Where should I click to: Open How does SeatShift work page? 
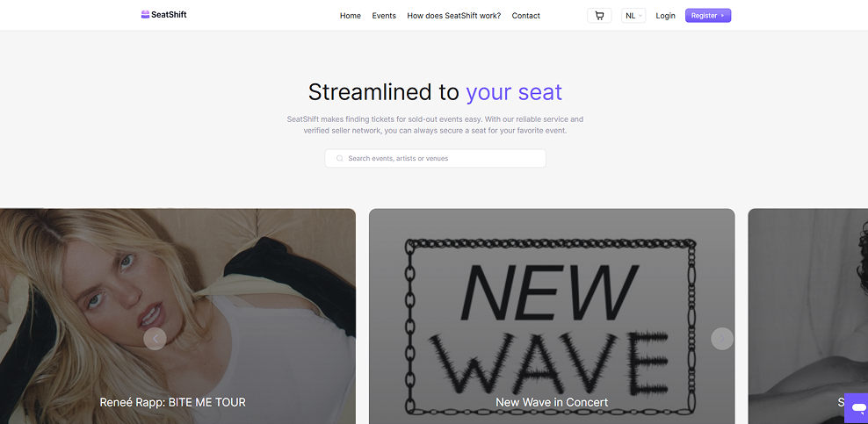[454, 16]
